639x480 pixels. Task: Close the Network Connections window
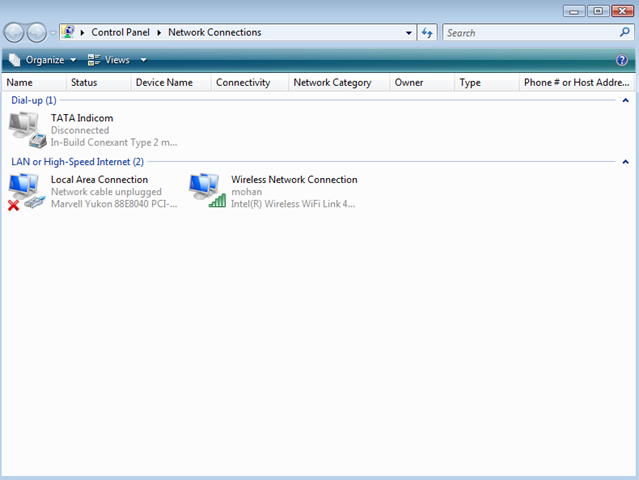pyautogui.click(x=622, y=11)
